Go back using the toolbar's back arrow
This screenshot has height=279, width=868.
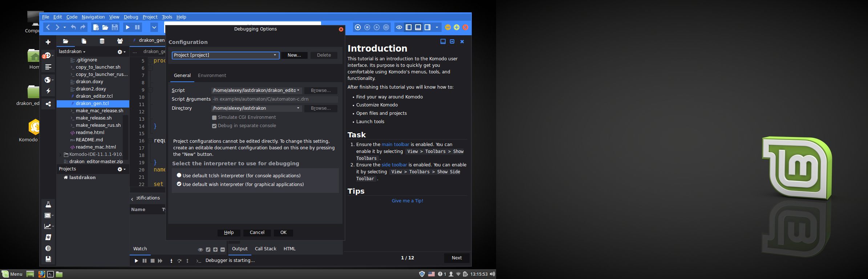coord(48,27)
